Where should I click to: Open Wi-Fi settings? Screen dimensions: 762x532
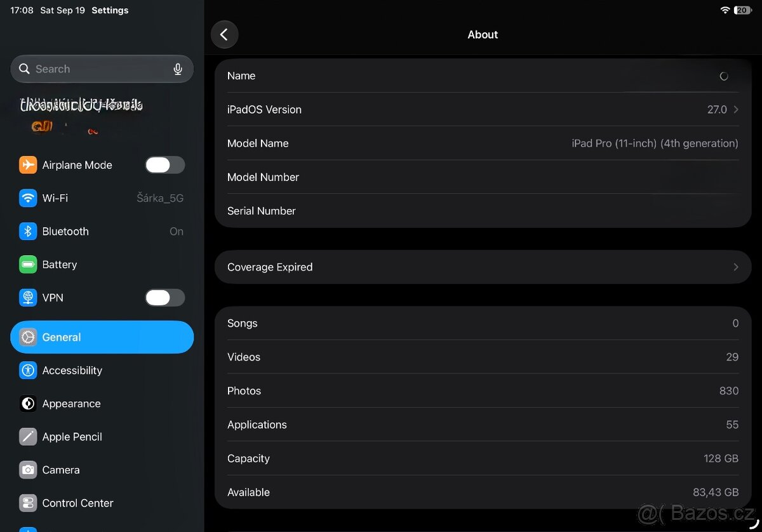pyautogui.click(x=102, y=198)
